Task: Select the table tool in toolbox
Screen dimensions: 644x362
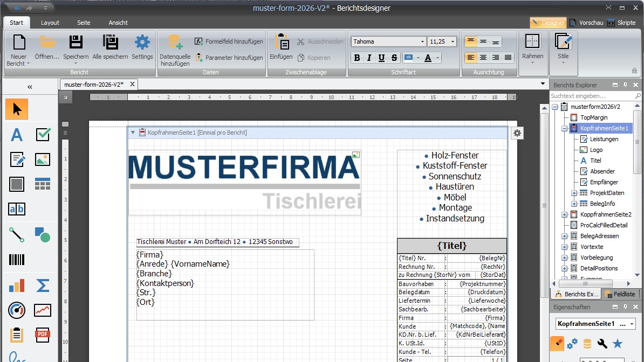Action: click(x=43, y=184)
